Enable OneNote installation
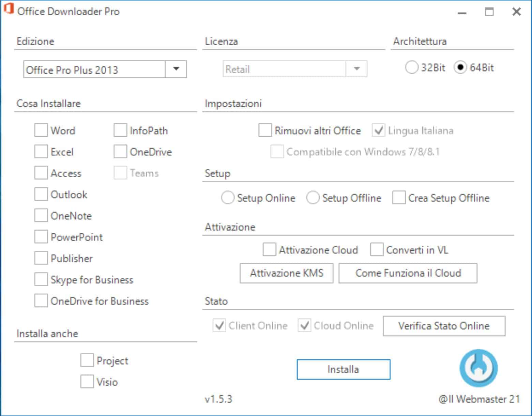This screenshot has height=416, width=532. pos(41,216)
